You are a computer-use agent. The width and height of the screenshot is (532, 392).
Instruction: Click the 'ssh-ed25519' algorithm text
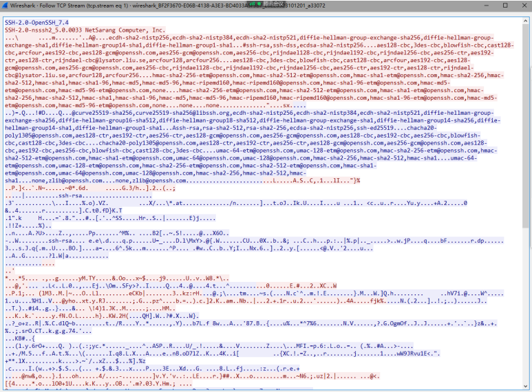pos(375,128)
